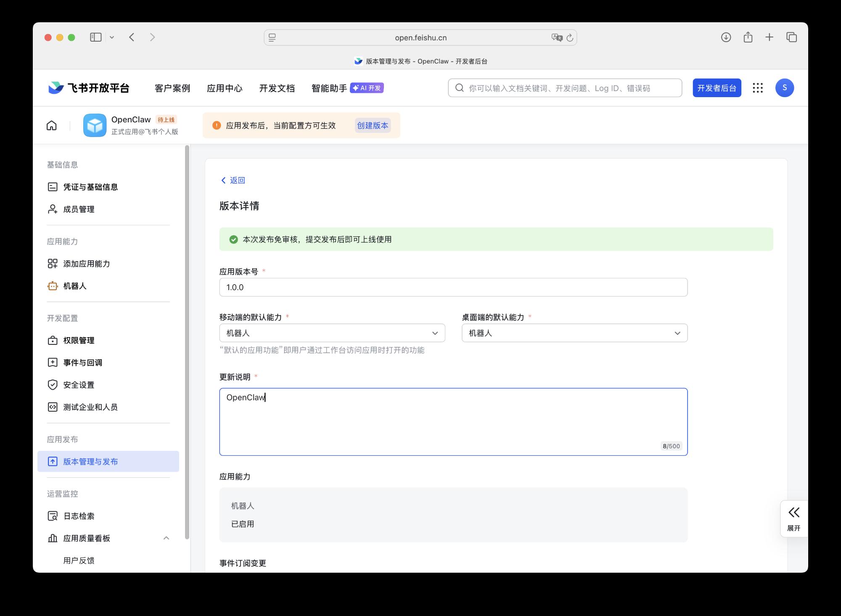Viewport: 841px width, 616px height.
Task: Open the apps grid icon
Action: coord(757,88)
